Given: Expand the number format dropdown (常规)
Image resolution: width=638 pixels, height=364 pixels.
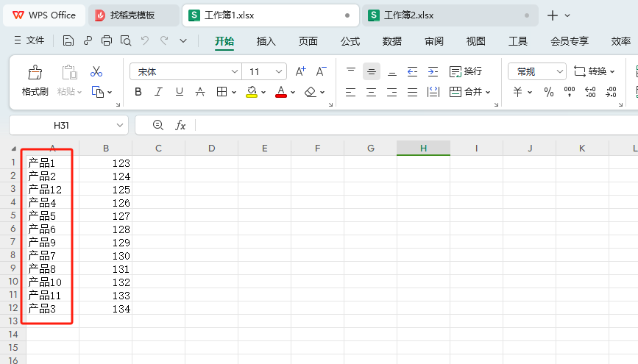Looking at the screenshot, I should click(x=559, y=71).
